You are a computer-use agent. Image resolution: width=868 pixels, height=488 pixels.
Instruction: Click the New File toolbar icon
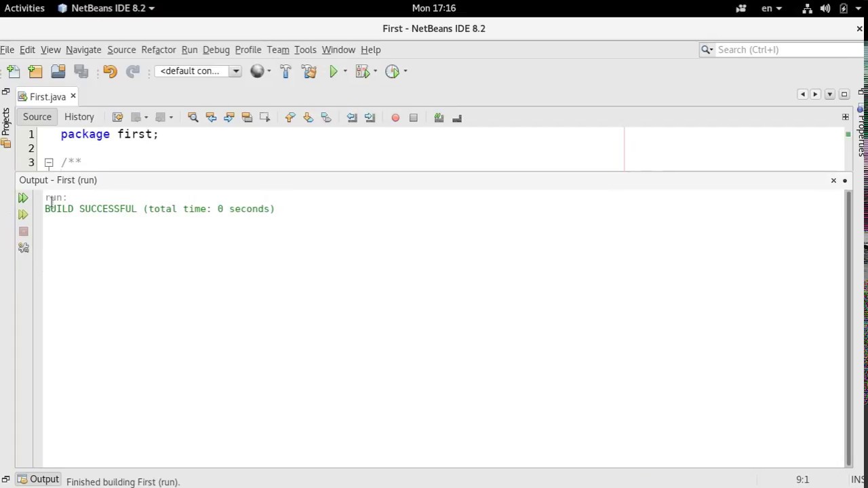[13, 71]
